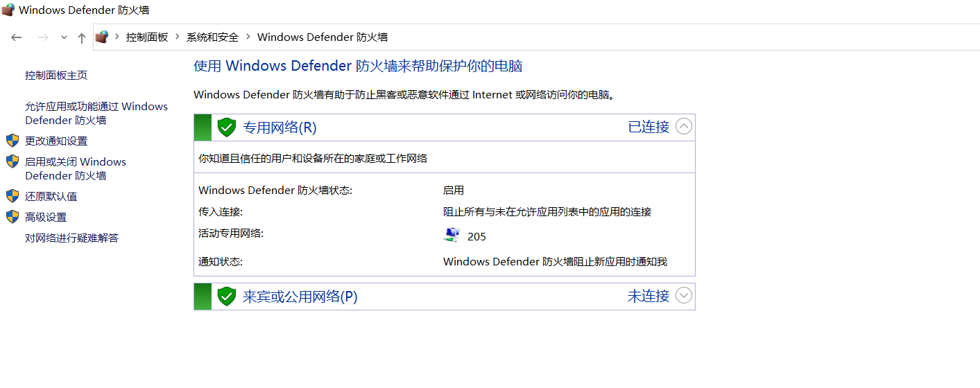Click the 来宾或公用网络(P) heading
The width and height of the screenshot is (980, 388).
click(300, 297)
